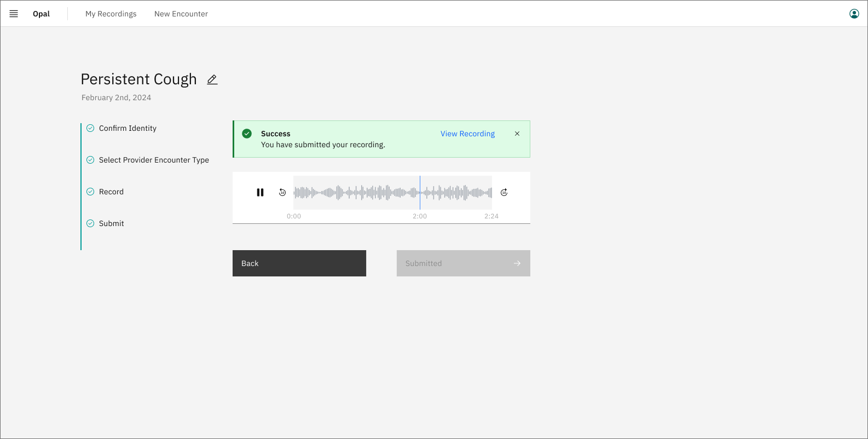The height and width of the screenshot is (439, 868).
Task: Open the View Recording link
Action: point(467,134)
